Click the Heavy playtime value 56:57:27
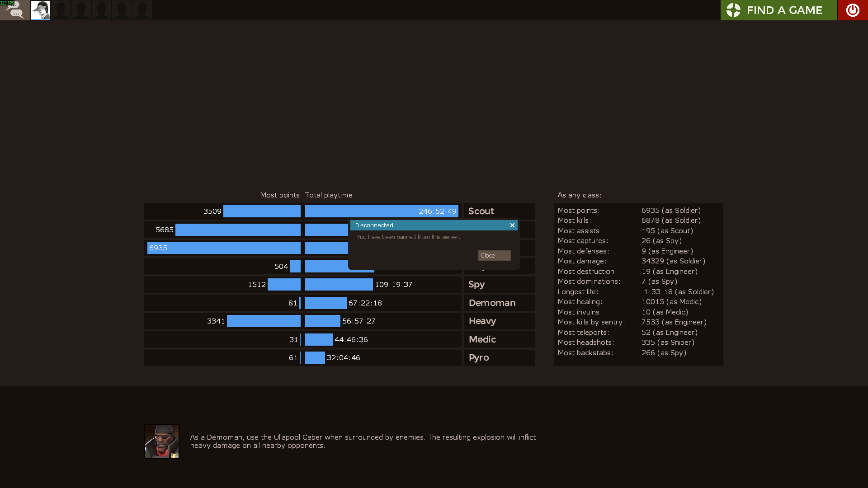This screenshot has height=488, width=868. (x=359, y=321)
